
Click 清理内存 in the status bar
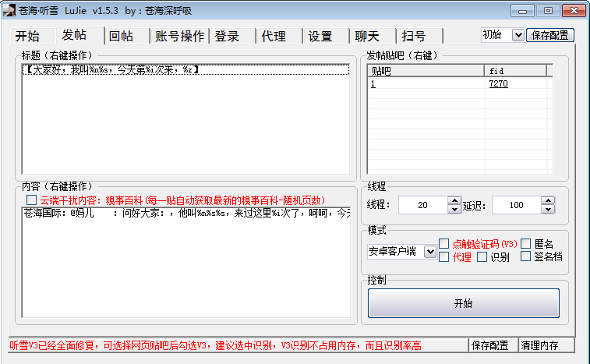(x=546, y=345)
